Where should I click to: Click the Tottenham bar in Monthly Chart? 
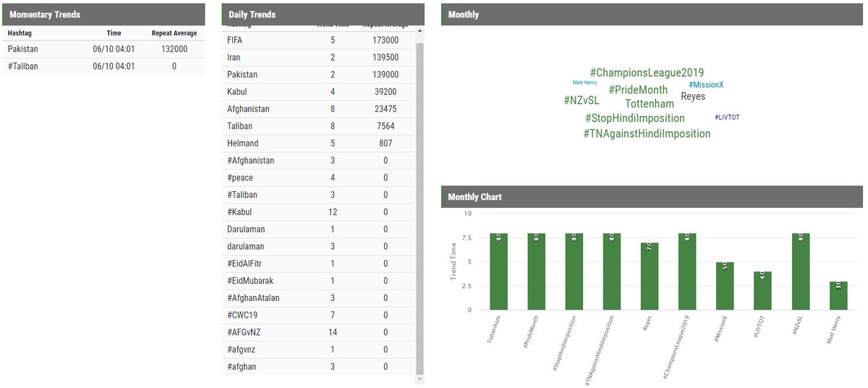[498, 271]
